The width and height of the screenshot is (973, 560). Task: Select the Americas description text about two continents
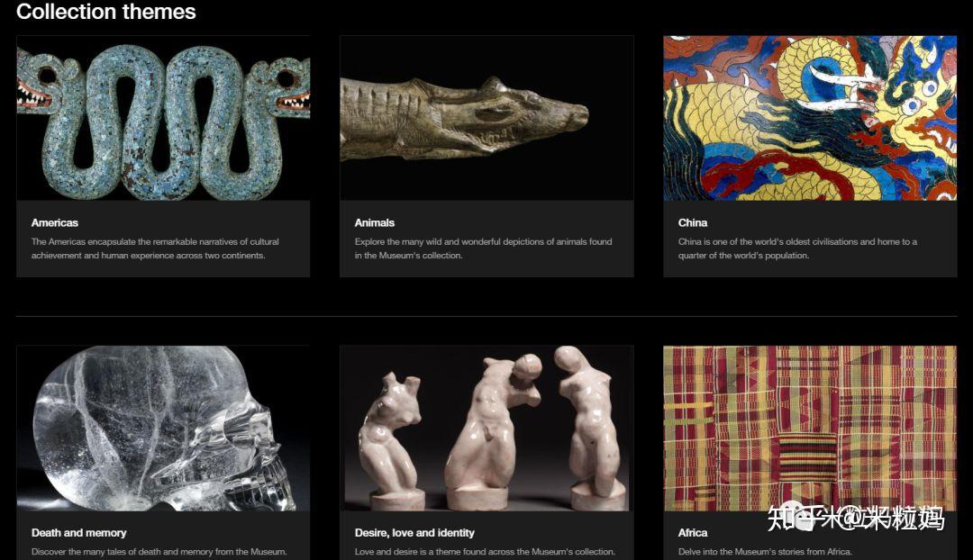[x=155, y=248]
